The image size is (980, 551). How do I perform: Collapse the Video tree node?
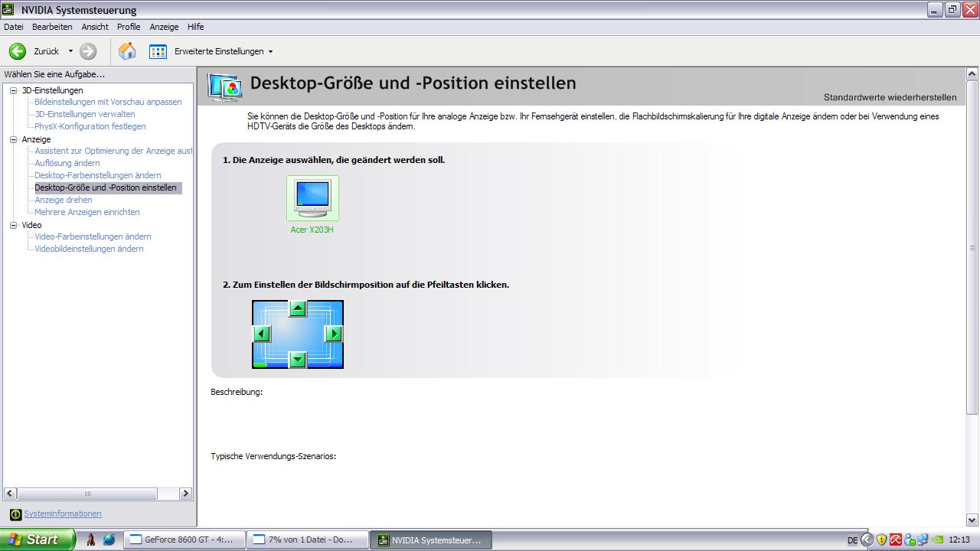click(13, 225)
